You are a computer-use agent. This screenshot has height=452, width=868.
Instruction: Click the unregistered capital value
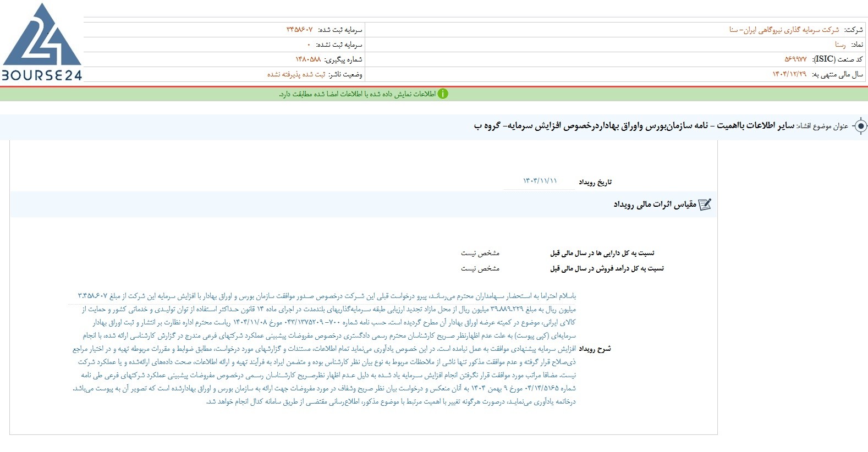(x=309, y=45)
